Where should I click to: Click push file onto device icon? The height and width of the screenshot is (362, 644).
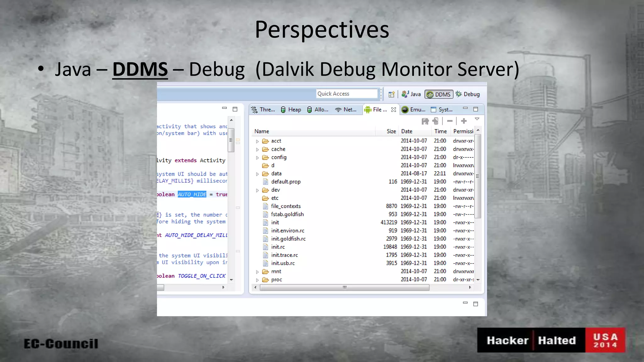coord(436,121)
